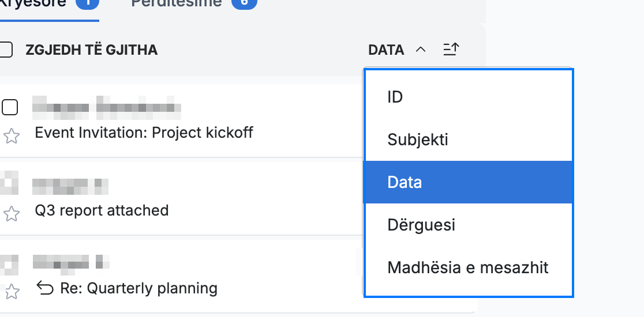Screen dimensions: 644x317
Task: Star the Re: Quarterly planning email
Action: pyautogui.click(x=12, y=292)
